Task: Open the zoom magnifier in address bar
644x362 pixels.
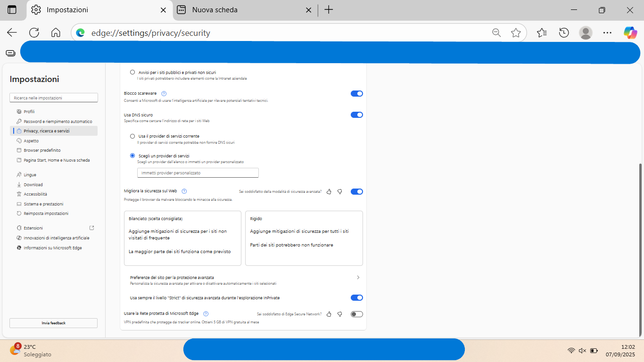Action: click(496, 33)
